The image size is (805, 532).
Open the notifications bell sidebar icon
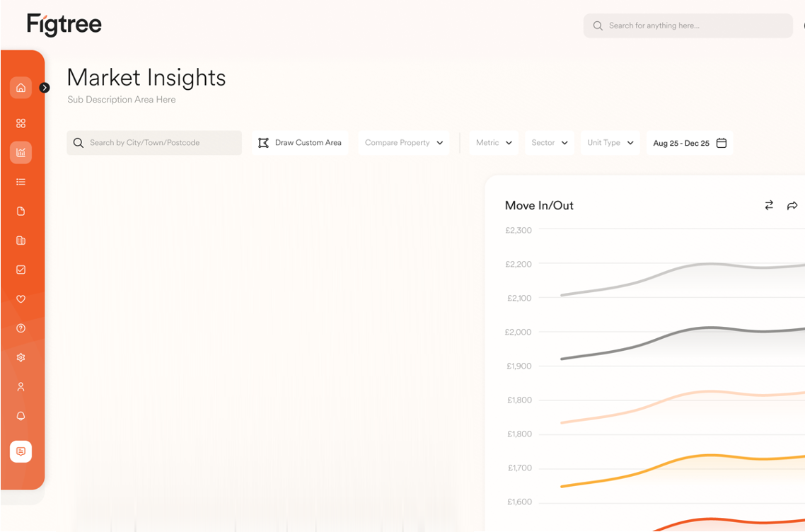21,416
